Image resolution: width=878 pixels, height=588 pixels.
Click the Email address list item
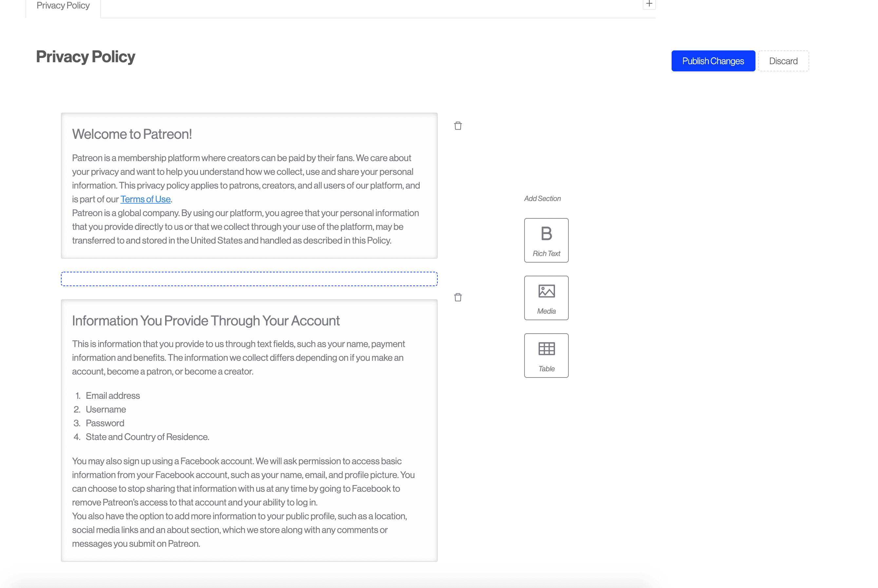pos(113,395)
